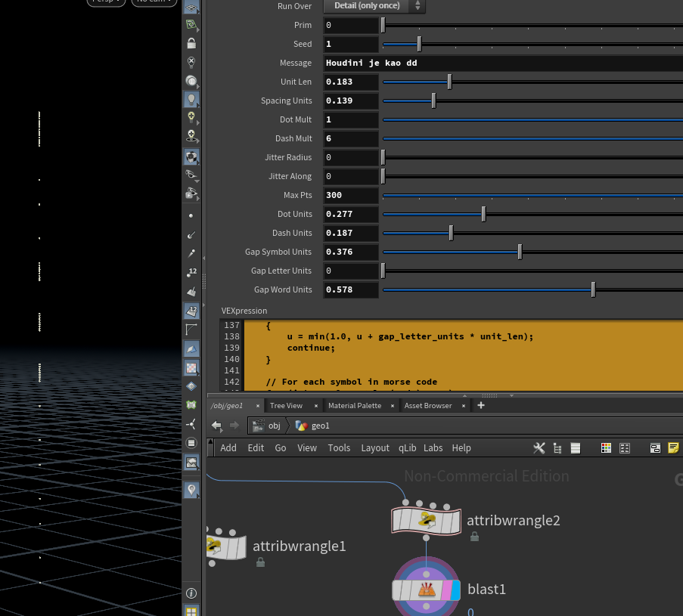Click the color palette grid icon
683x616 pixels.
click(606, 448)
